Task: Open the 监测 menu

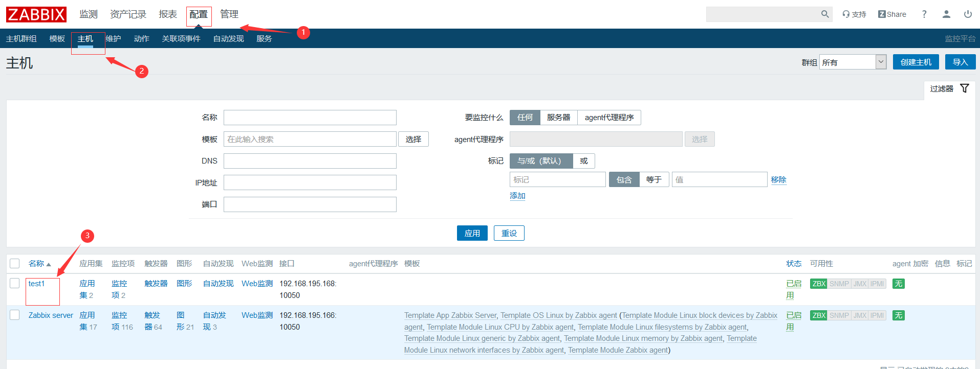Action: tap(89, 14)
